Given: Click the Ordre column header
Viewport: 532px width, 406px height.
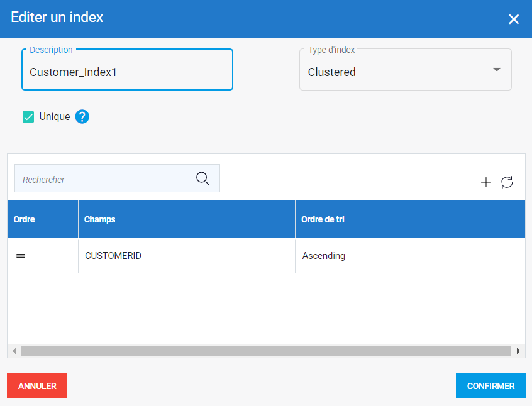Looking at the screenshot, I should tap(25, 219).
